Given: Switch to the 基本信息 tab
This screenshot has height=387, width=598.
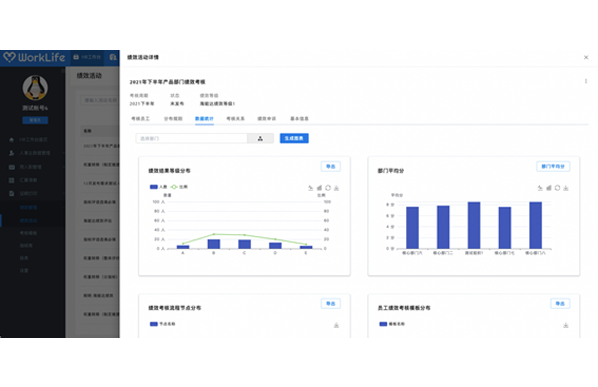Looking at the screenshot, I should (x=299, y=119).
